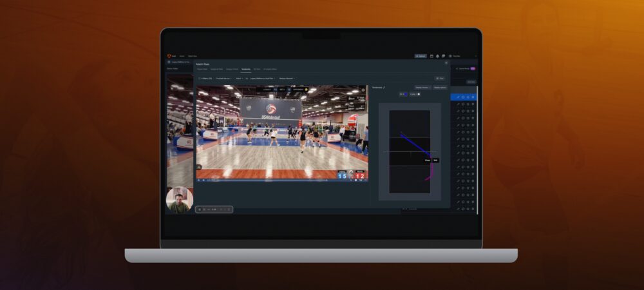This screenshot has height=290, width=644.
Task: Open the Display Arrows dropdown
Action: tap(422, 87)
